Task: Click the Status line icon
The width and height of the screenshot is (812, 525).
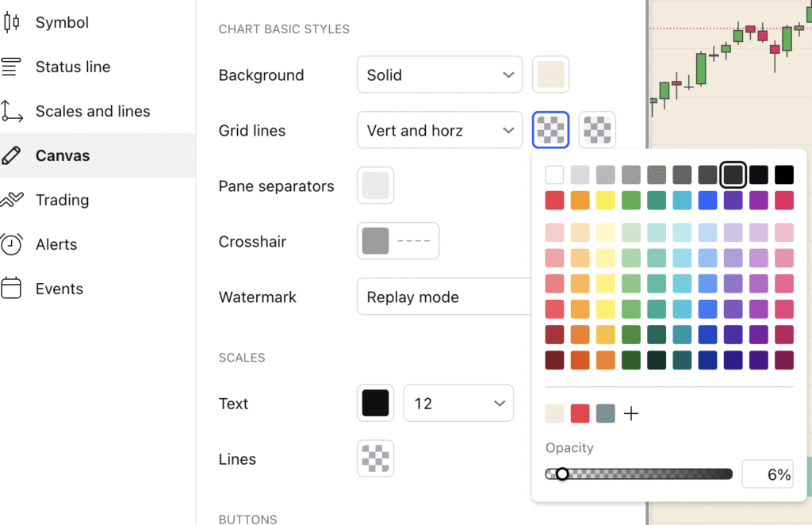Action: (11, 67)
